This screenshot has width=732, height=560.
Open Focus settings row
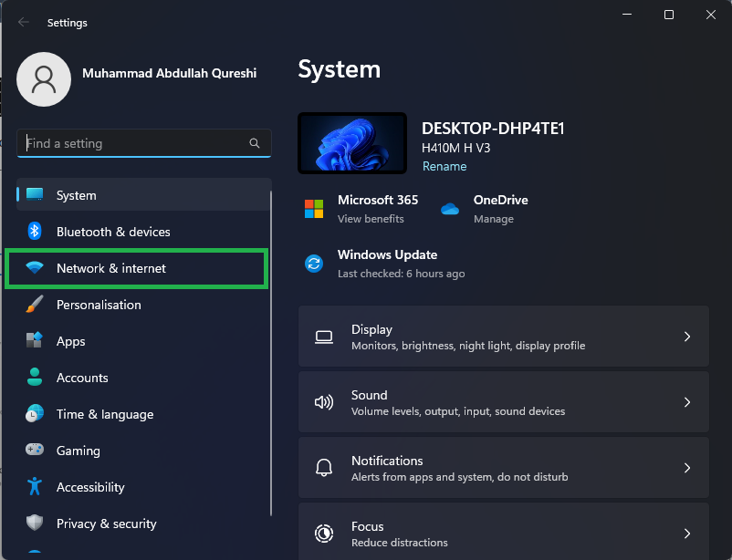click(502, 534)
